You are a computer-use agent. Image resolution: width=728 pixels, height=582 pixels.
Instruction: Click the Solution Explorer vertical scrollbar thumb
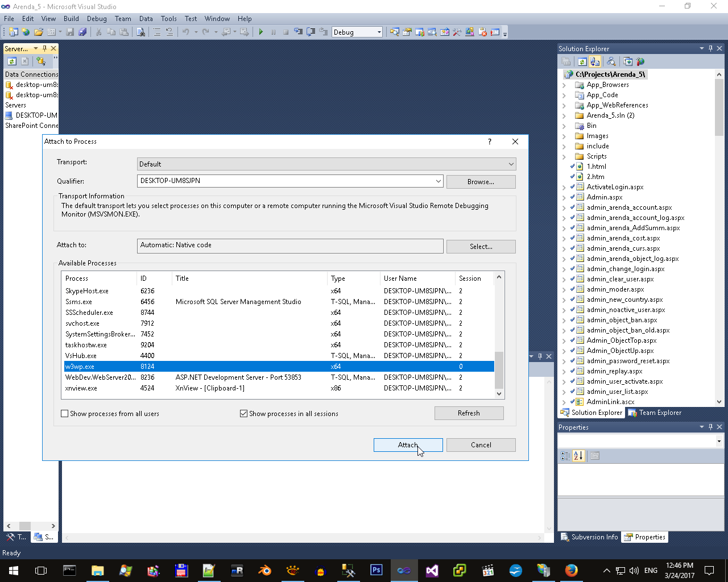tap(719, 107)
